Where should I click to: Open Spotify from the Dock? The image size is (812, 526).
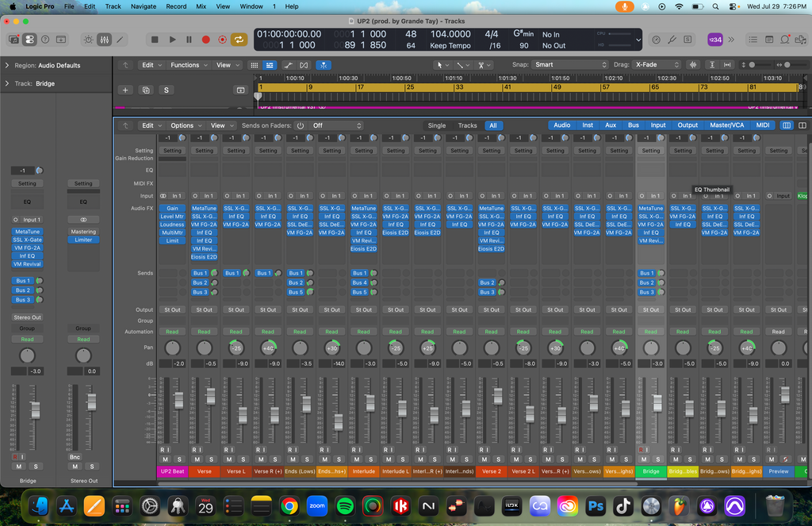click(x=345, y=506)
